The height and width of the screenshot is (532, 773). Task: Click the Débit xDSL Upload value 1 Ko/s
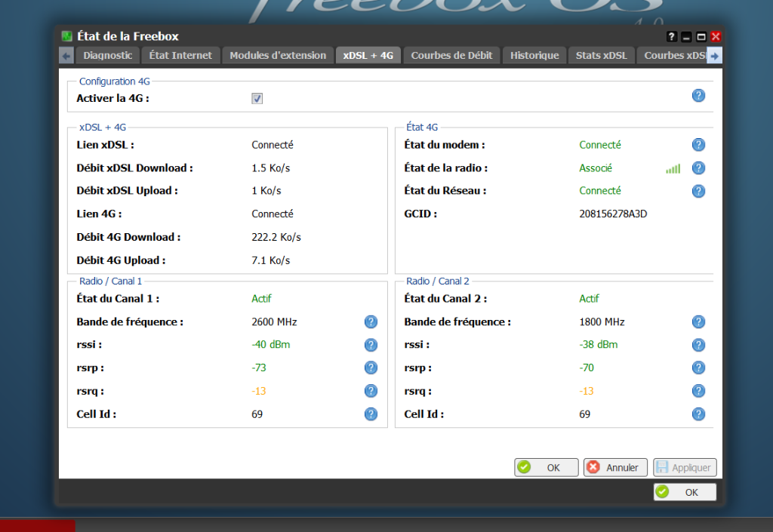[x=266, y=191]
